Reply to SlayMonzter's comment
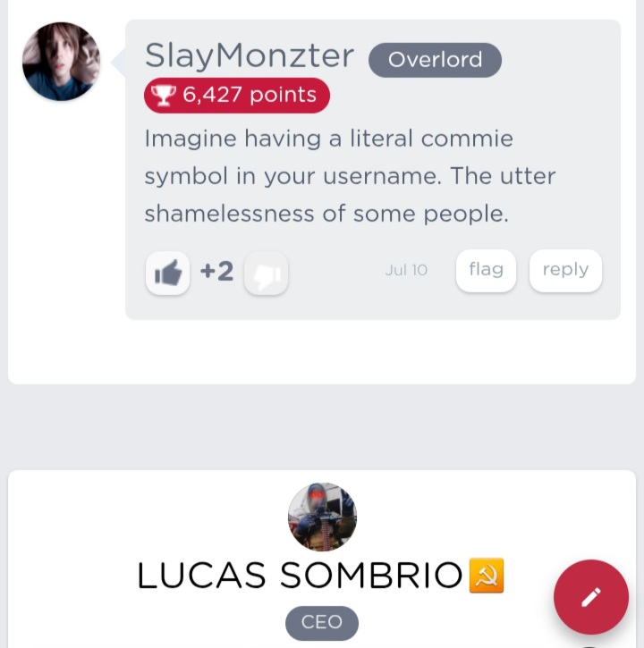This screenshot has width=644, height=648. (x=565, y=270)
